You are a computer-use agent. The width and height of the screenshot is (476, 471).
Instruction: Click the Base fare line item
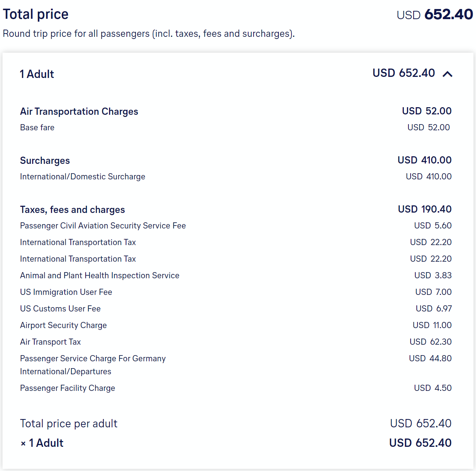(x=37, y=127)
